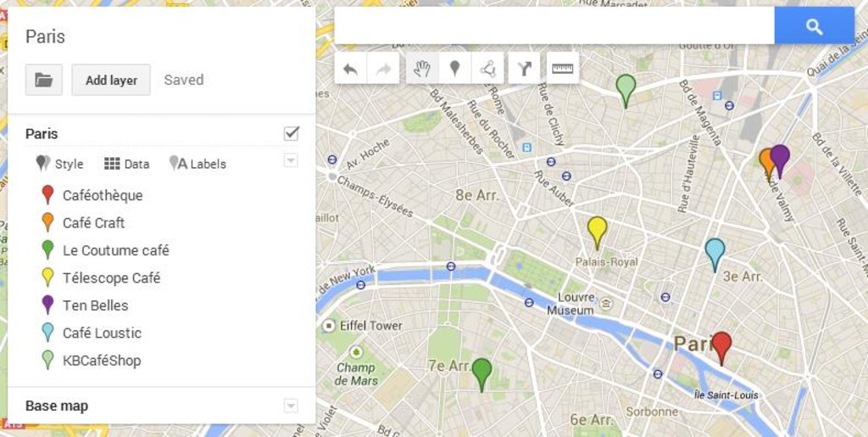This screenshot has width=868, height=437.
Task: Click the Add layer button
Action: [x=111, y=80]
